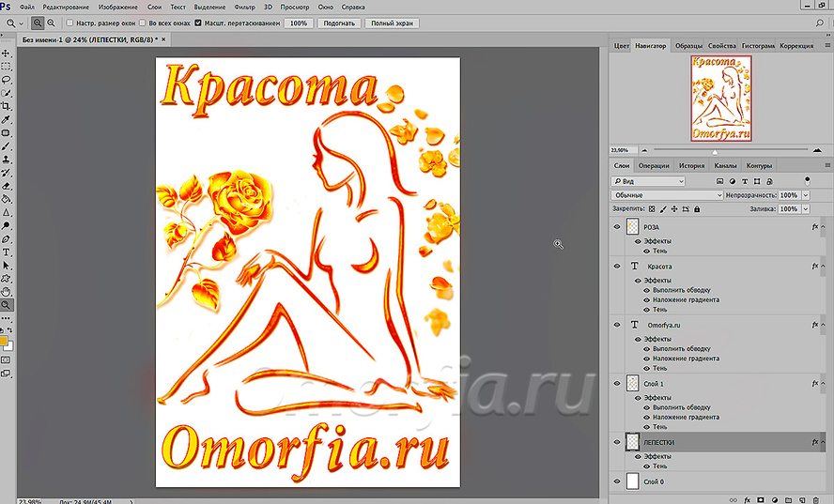Hide the Красота text layer
The height and width of the screenshot is (504, 834).
617,267
